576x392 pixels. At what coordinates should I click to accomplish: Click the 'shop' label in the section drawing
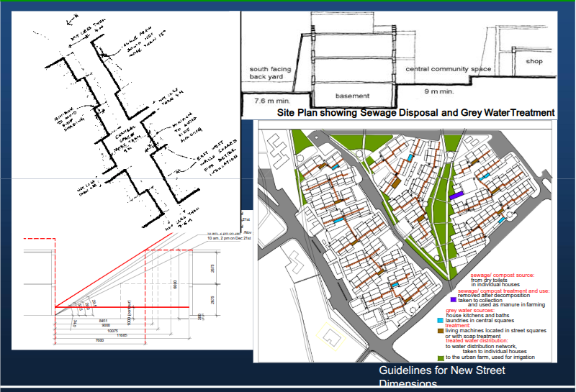(533, 62)
